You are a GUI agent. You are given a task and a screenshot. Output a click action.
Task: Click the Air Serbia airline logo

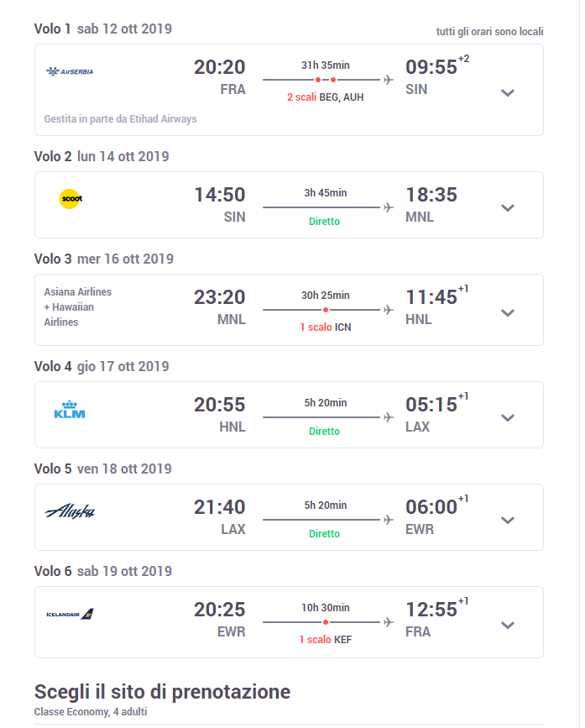point(70,71)
